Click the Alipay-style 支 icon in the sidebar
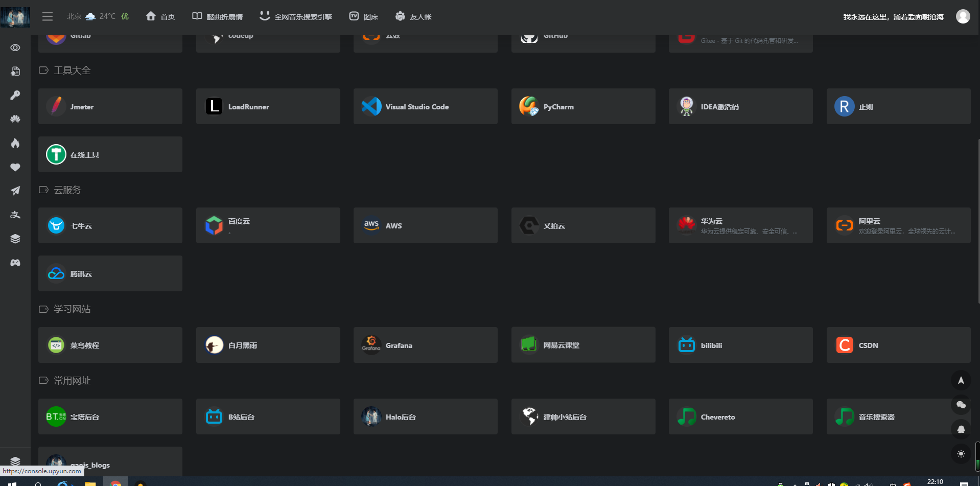The image size is (980, 486). pos(15,215)
